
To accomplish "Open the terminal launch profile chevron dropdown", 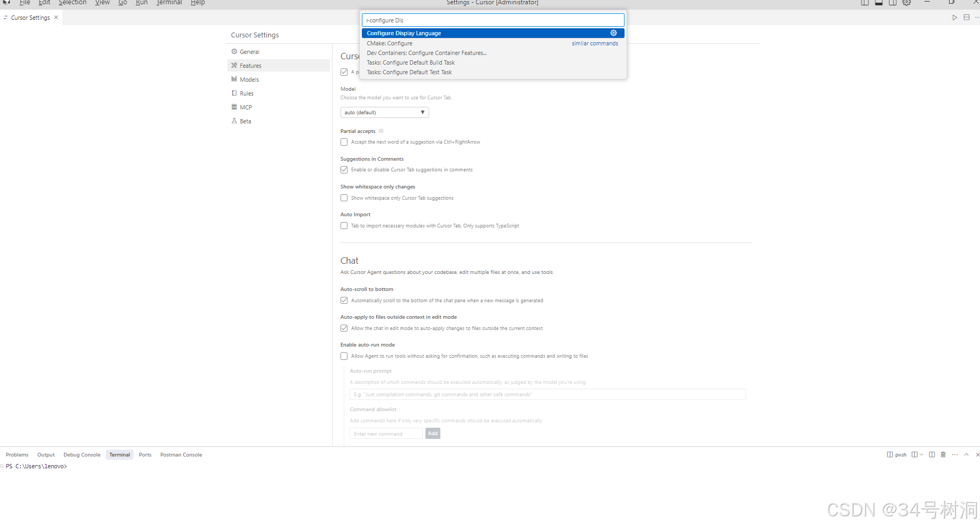I will (x=921, y=455).
